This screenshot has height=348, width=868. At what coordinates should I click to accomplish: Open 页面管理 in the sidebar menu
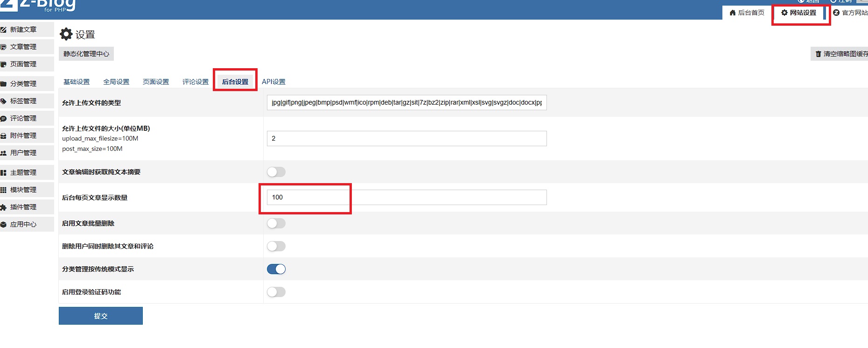point(27,64)
